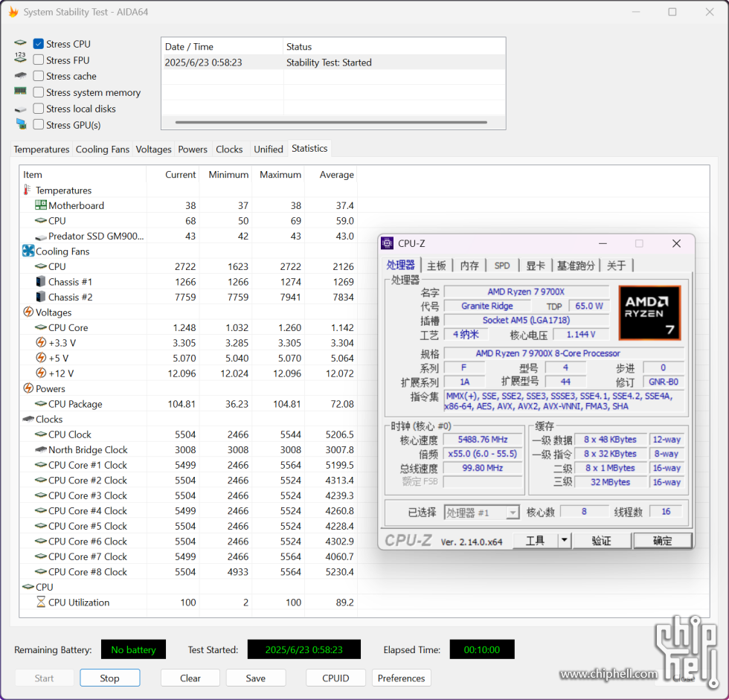Click the Chassis #2 case icon

[x=41, y=297]
